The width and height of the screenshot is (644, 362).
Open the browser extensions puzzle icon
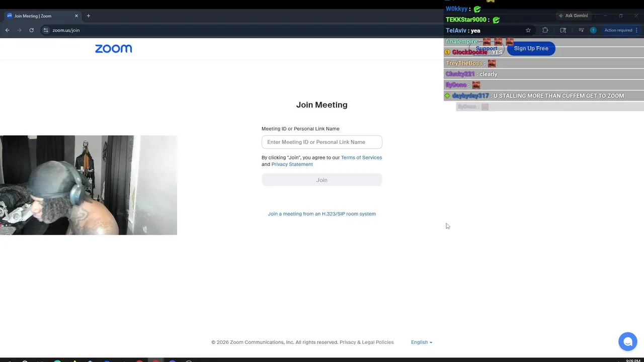[x=545, y=30]
